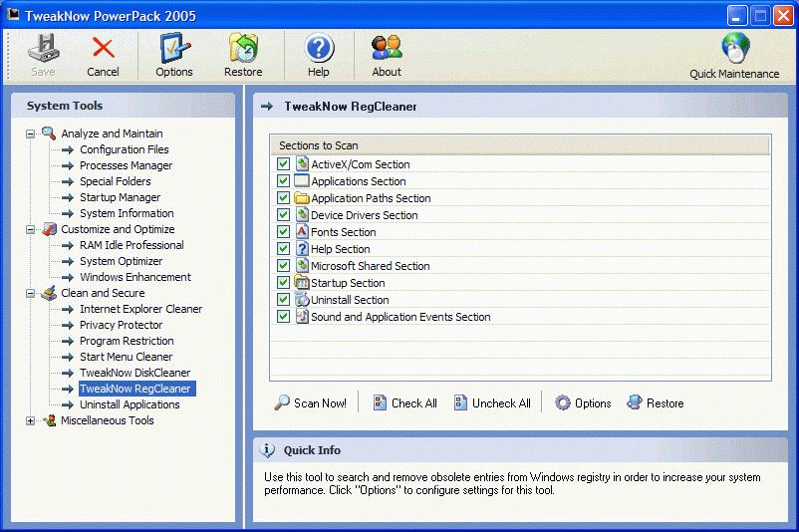Select Privacy Protector

(x=121, y=325)
